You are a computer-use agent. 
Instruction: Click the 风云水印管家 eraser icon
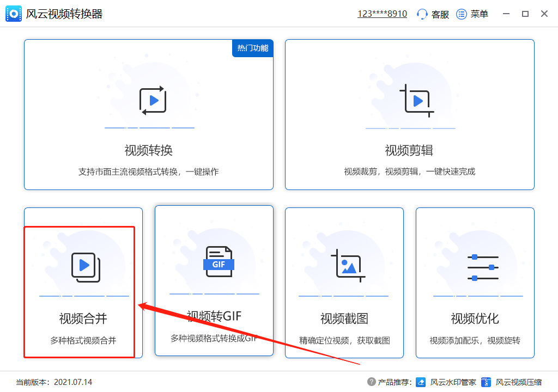(421, 382)
